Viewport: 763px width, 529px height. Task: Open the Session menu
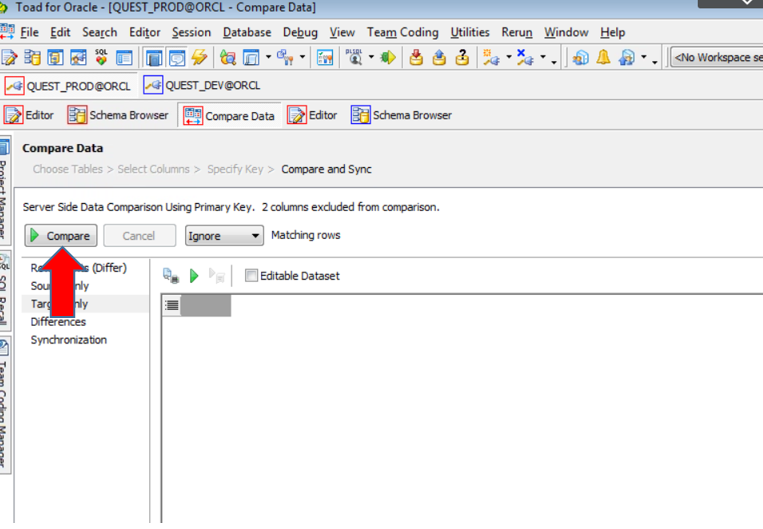click(x=191, y=33)
